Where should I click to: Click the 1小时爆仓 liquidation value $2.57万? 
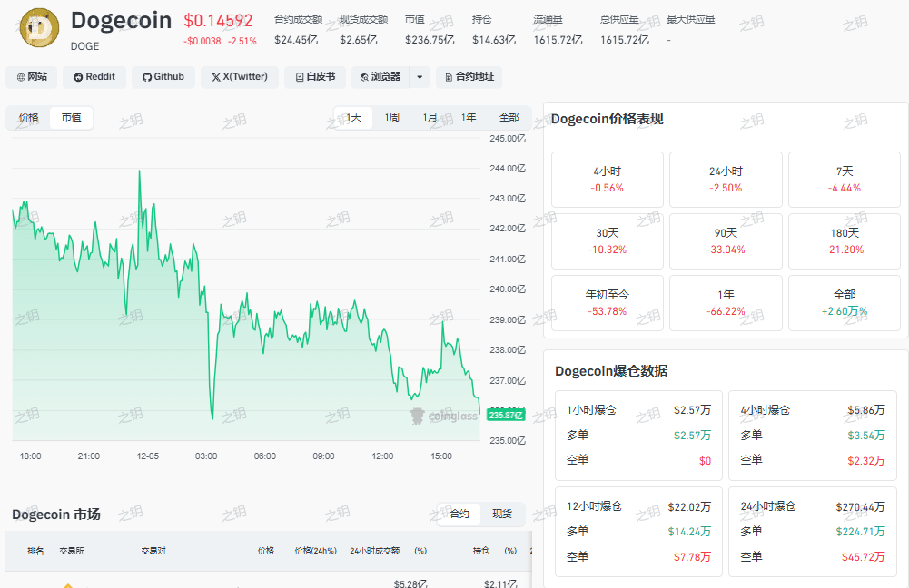(x=692, y=410)
